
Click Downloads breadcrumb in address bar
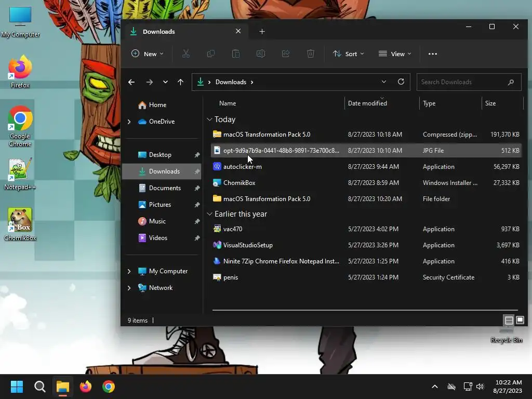[231, 82]
